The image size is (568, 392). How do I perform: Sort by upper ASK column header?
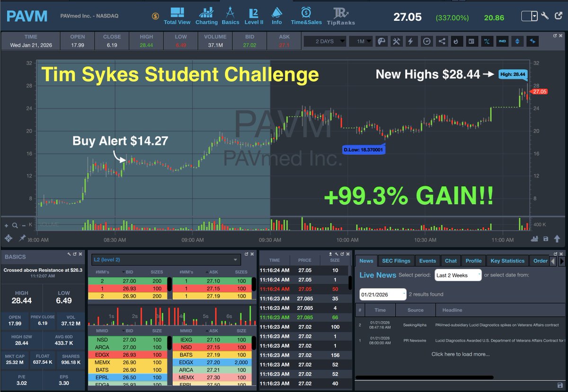213,272
